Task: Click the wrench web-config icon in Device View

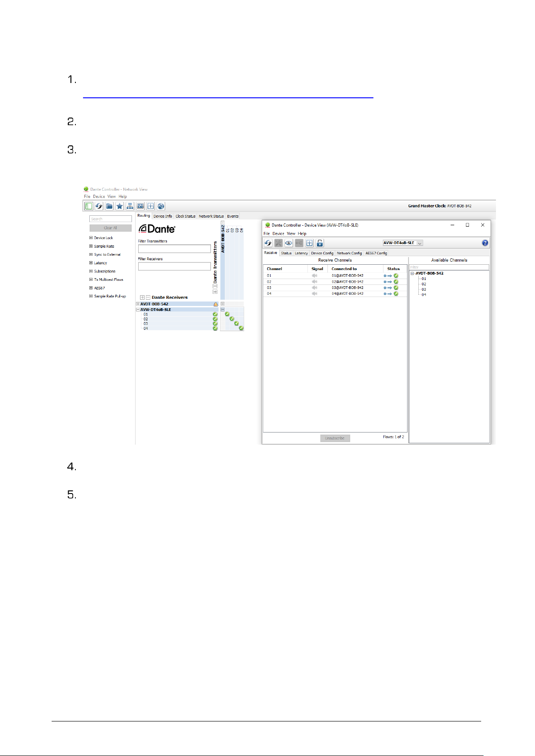Action: pyautogui.click(x=278, y=243)
